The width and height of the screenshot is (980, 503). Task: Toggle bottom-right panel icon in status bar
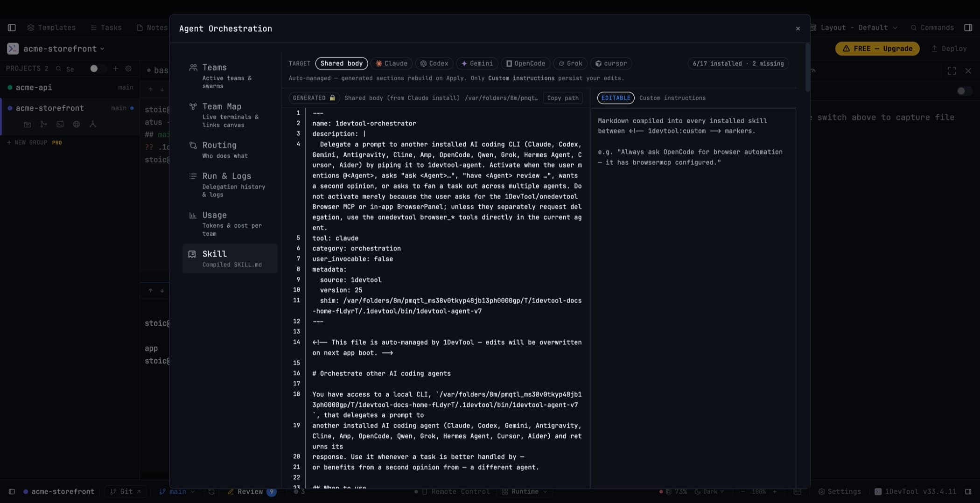(x=968, y=492)
